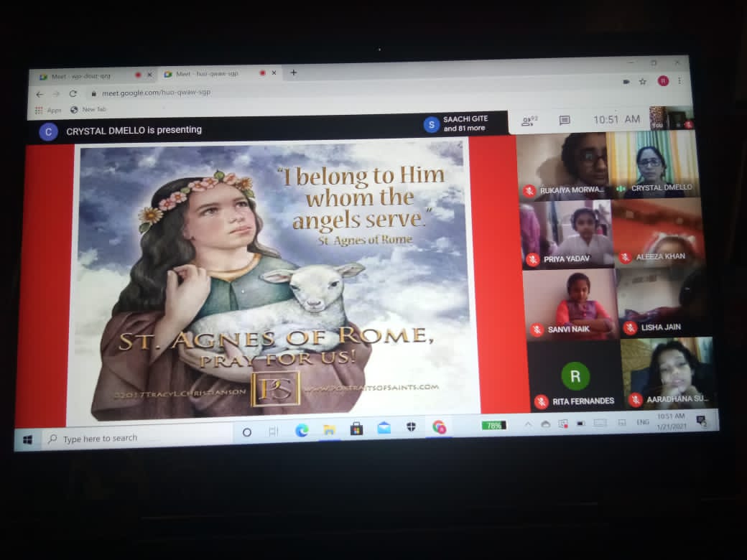The width and height of the screenshot is (747, 560).
Task: Open the Apps shortcut in bookmarks bar
Action: coord(48,110)
